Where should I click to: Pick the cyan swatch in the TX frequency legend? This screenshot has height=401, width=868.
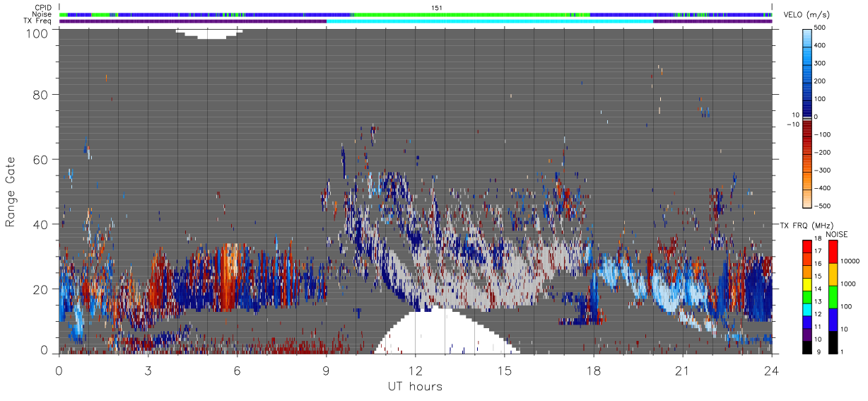click(807, 308)
